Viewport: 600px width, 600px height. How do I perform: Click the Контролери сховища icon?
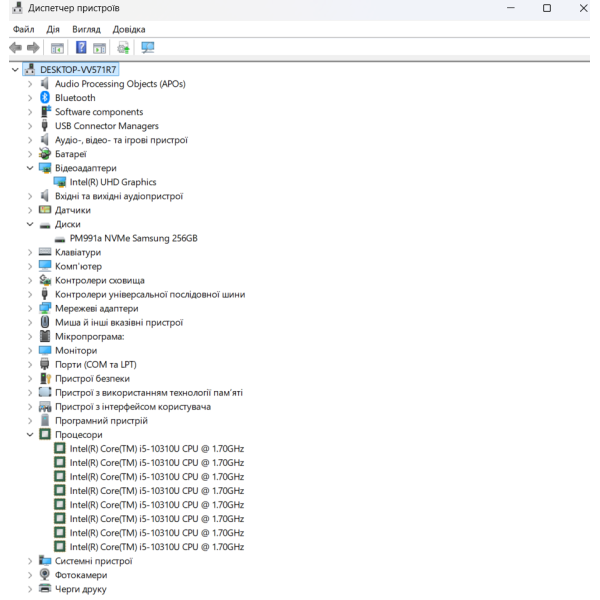(x=45, y=280)
